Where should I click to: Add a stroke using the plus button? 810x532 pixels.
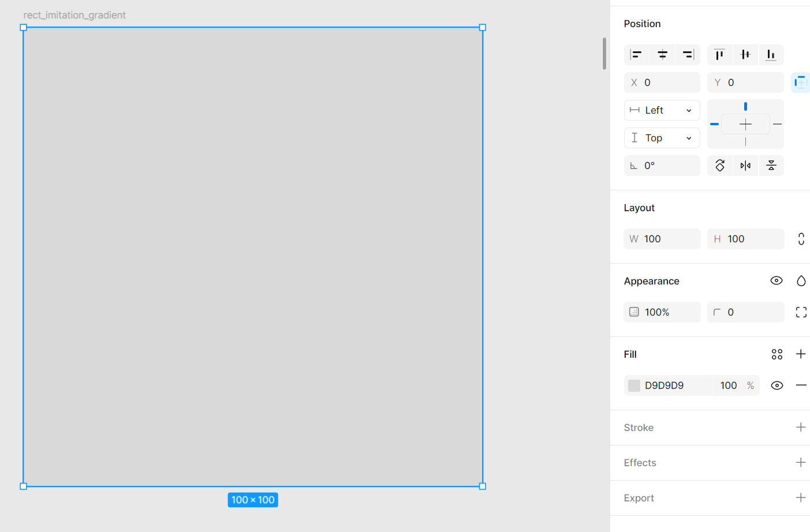801,427
